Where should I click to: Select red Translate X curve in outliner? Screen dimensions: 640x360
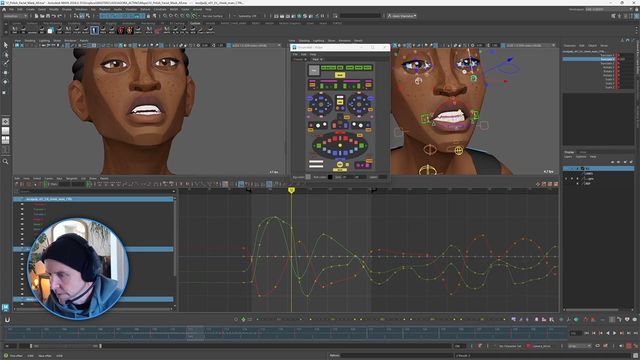40,204
